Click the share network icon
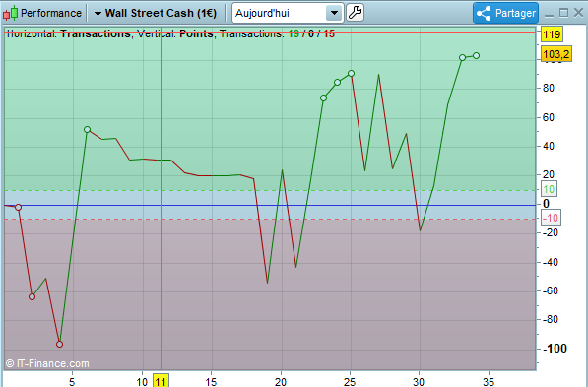This screenshot has width=588, height=387. [484, 13]
